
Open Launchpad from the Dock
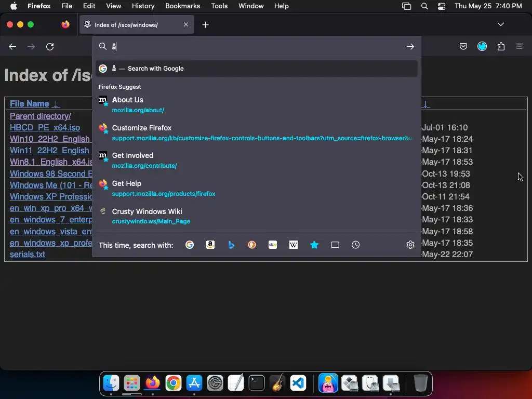click(x=131, y=383)
